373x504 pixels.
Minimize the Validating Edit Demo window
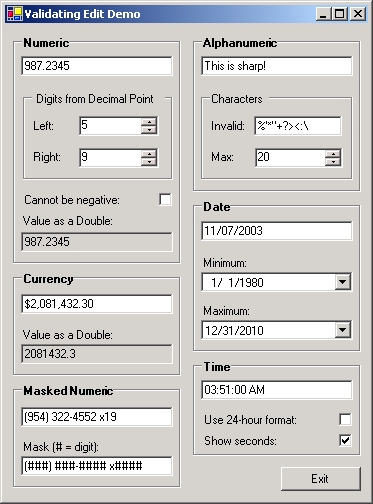pos(323,14)
